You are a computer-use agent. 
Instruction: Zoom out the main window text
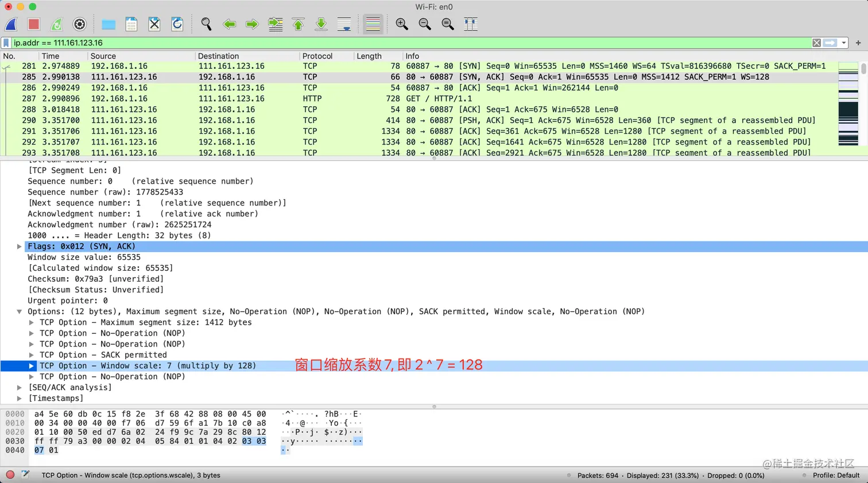(x=425, y=24)
